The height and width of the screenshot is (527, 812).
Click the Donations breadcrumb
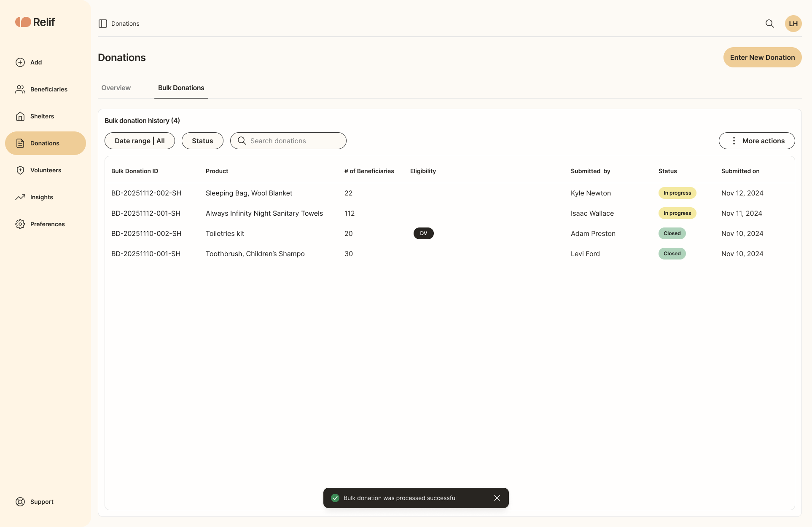click(125, 24)
